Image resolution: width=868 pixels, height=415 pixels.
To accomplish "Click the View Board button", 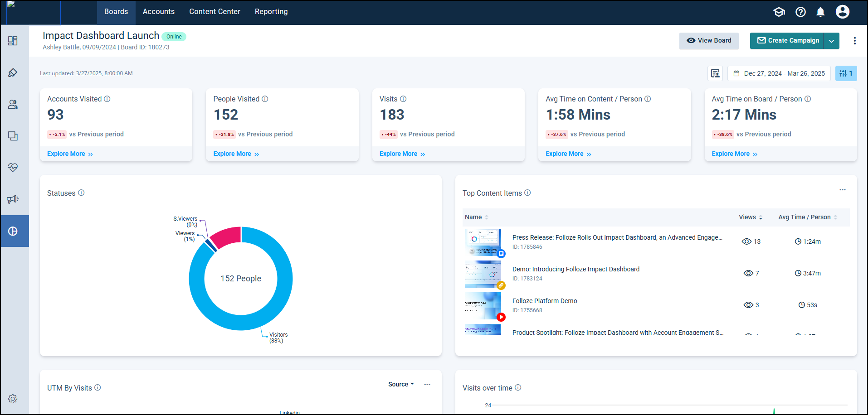I will tap(708, 41).
